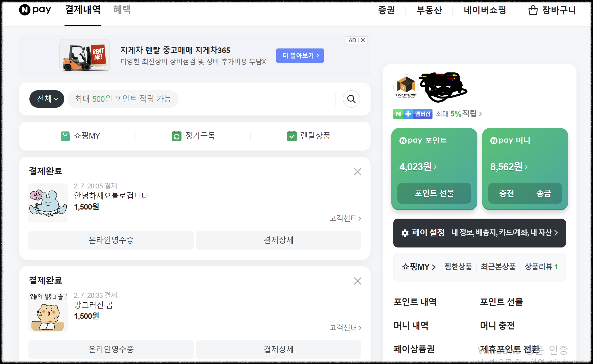Open 머니 내역 link
This screenshot has height=364, width=593.
pos(411,326)
